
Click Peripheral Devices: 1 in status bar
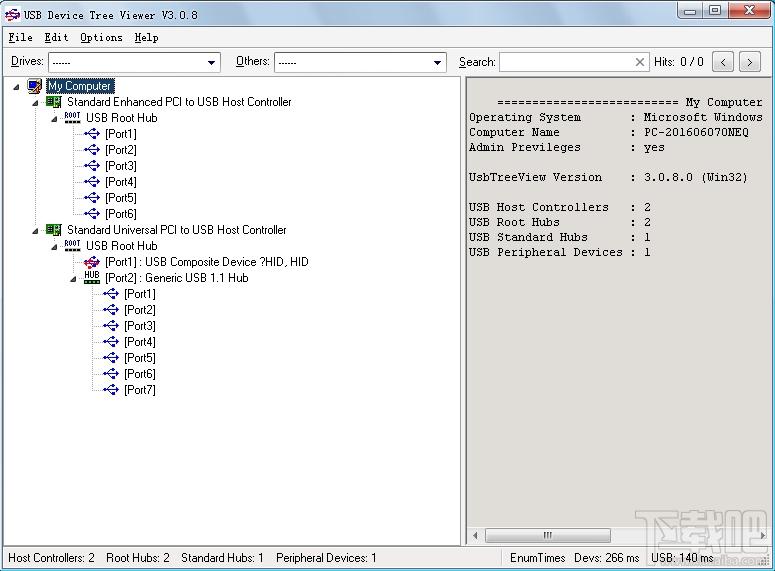pos(326,558)
